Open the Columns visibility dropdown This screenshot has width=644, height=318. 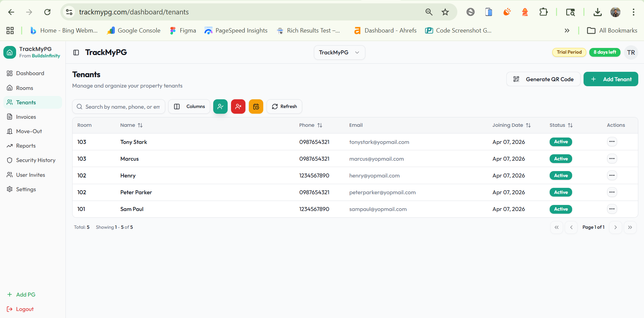click(x=189, y=106)
